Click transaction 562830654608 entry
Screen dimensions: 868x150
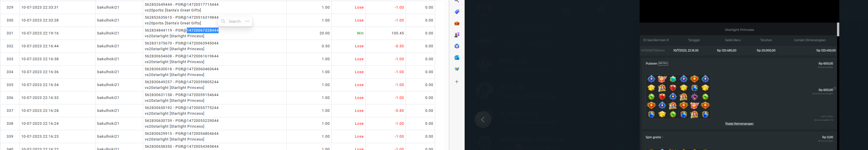(x=182, y=59)
